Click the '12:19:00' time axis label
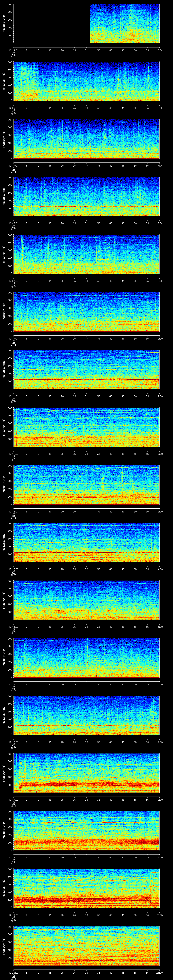The width and height of the screenshot is (173, 980). (x=13, y=915)
